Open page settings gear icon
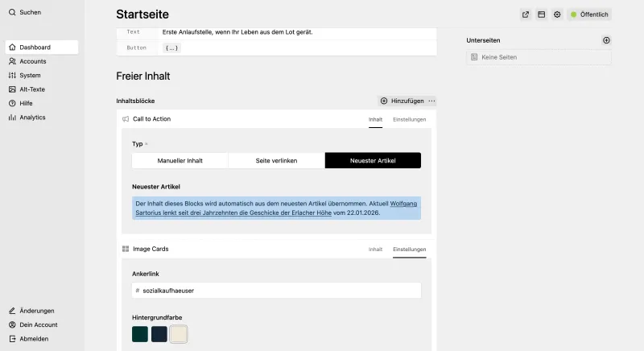The height and width of the screenshot is (351, 644). coord(557,14)
